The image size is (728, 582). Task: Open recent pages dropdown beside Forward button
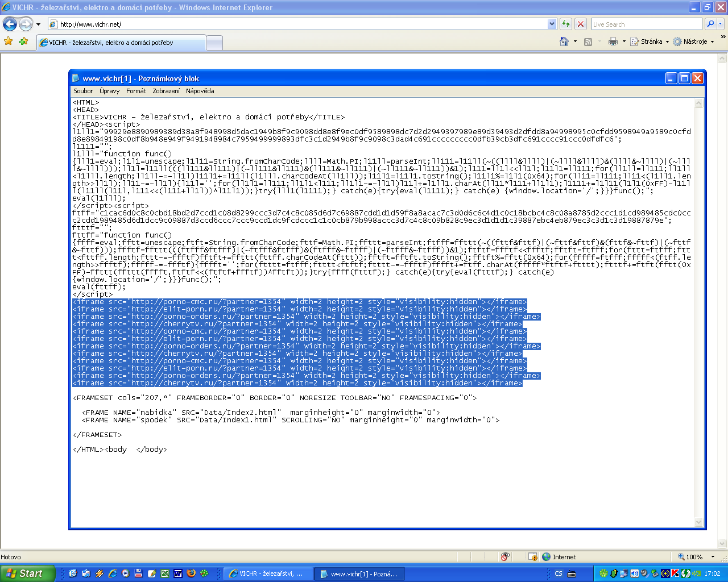[x=38, y=24]
